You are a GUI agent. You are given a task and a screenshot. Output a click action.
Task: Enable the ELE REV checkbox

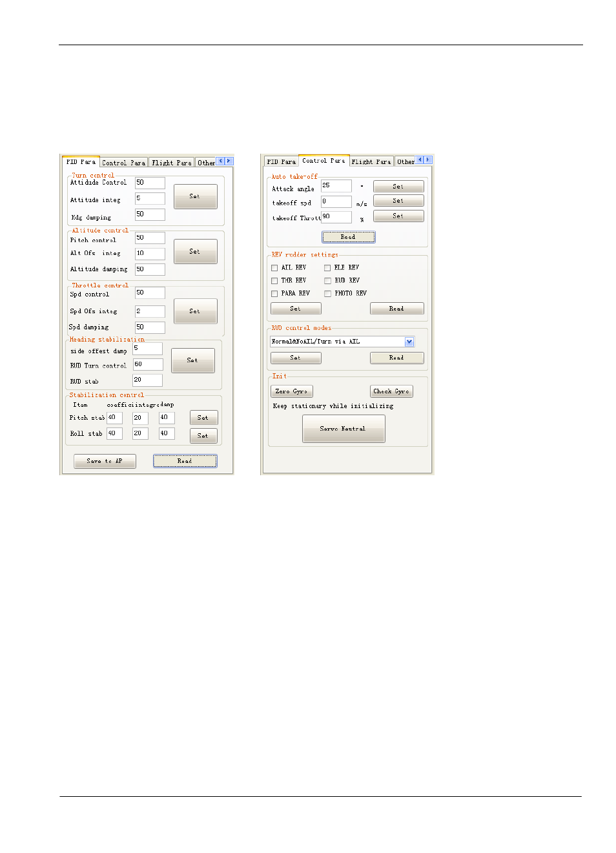click(327, 268)
